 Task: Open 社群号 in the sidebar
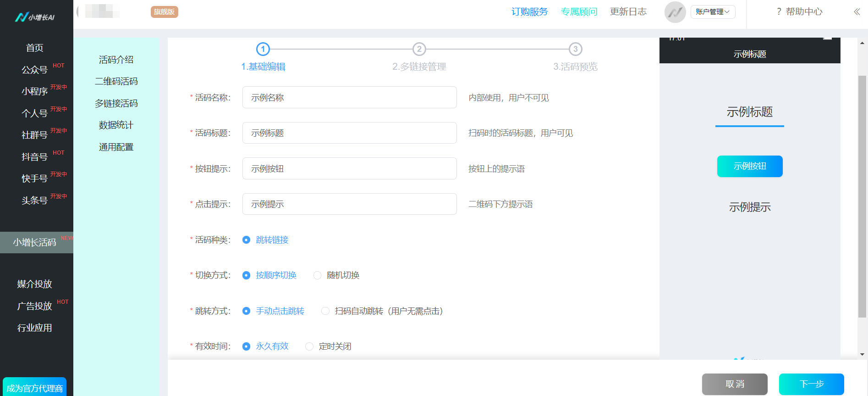tap(35, 135)
